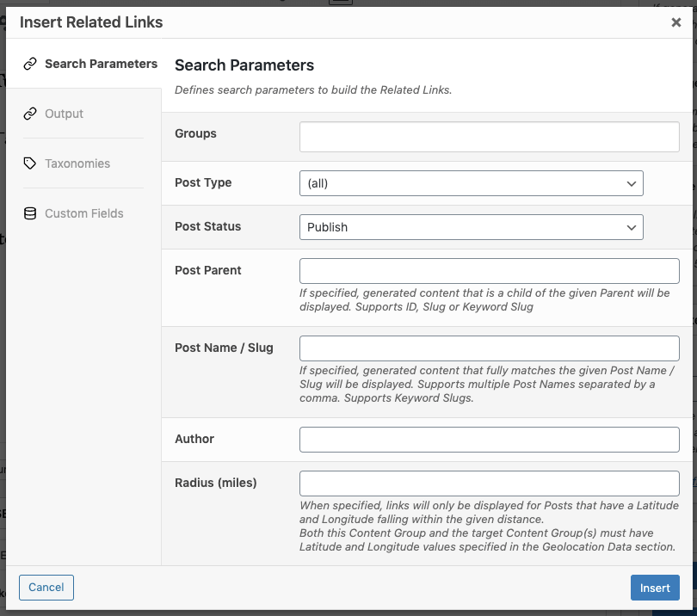
Task: Click the Post Type dropdown chevron
Action: coord(631,182)
